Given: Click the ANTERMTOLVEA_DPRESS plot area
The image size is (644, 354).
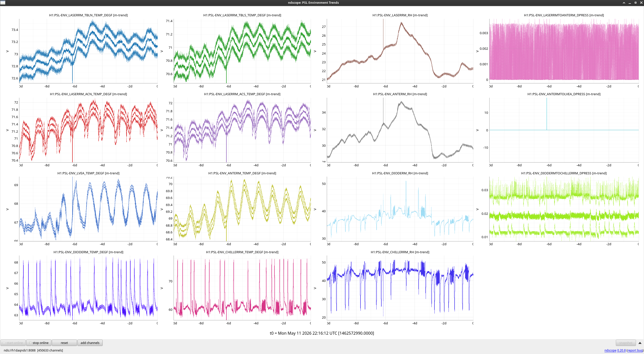Looking at the screenshot, I should pyautogui.click(x=564, y=130).
